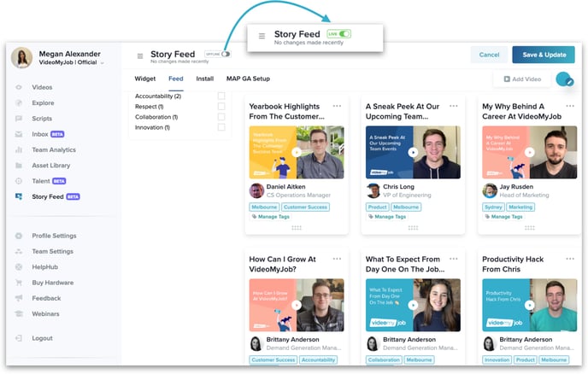
Task: Play A Sneak Peek At Our Upcoming Team video
Action: click(x=413, y=152)
